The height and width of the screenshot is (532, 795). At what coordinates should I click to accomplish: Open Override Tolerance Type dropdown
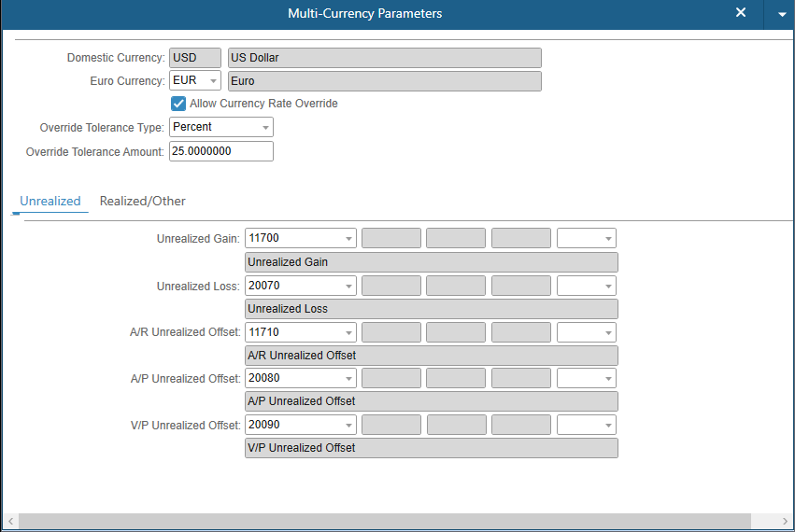pyautogui.click(x=265, y=127)
